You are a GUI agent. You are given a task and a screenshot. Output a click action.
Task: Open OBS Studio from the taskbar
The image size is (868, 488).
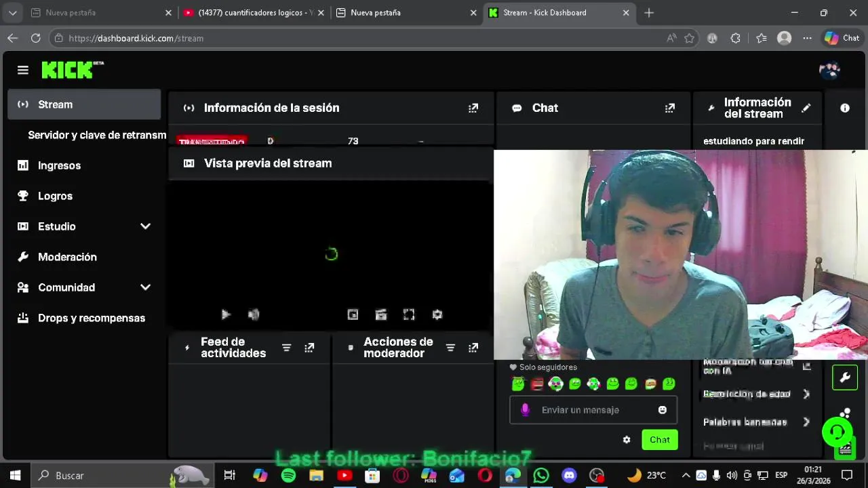[597, 475]
